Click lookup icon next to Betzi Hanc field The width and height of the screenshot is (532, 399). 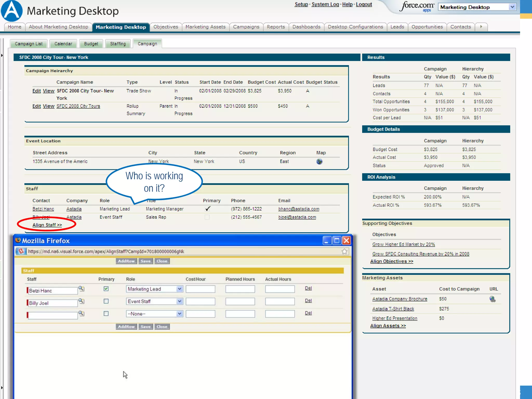pyautogui.click(x=81, y=289)
